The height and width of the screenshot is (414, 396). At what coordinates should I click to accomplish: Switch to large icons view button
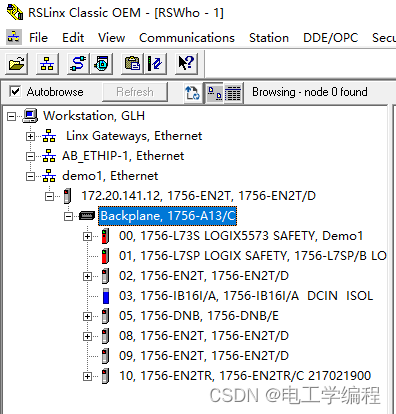tap(214, 92)
